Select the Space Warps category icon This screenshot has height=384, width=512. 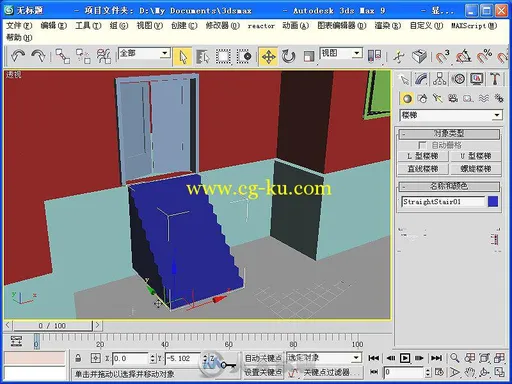tap(484, 99)
